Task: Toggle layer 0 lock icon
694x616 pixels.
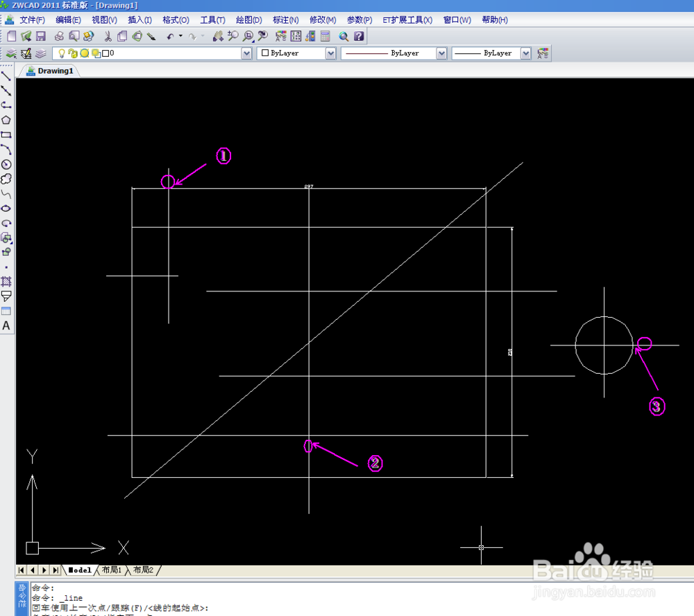Action: (x=73, y=53)
